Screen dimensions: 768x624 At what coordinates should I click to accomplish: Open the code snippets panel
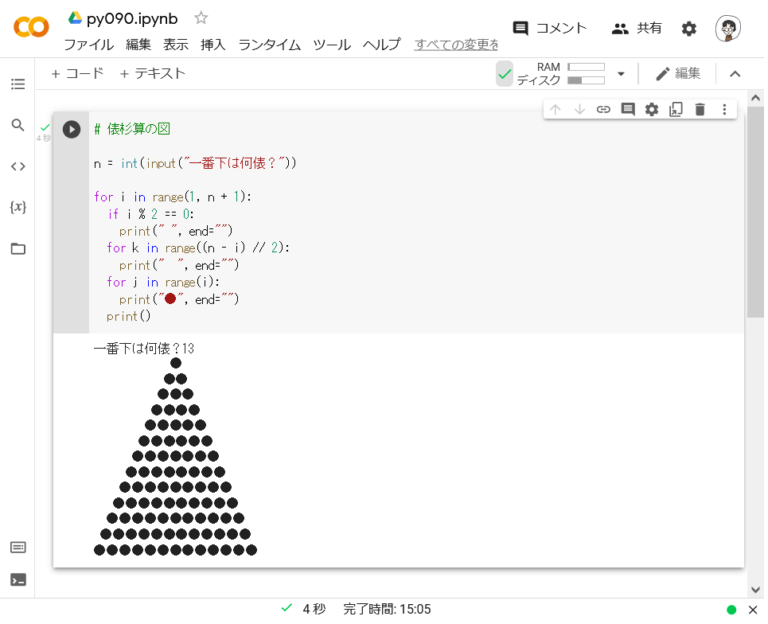[x=18, y=166]
